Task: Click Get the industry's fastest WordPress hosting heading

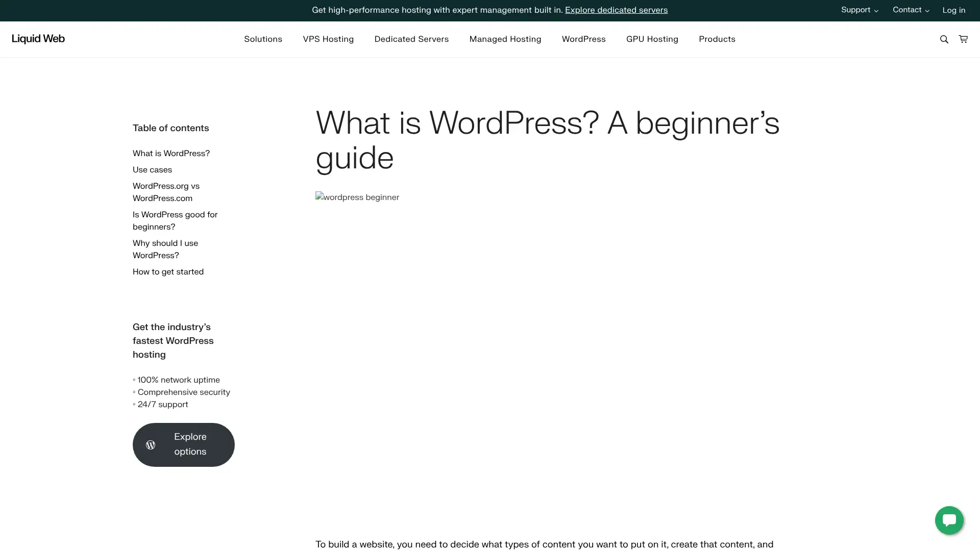Action: 173,341
